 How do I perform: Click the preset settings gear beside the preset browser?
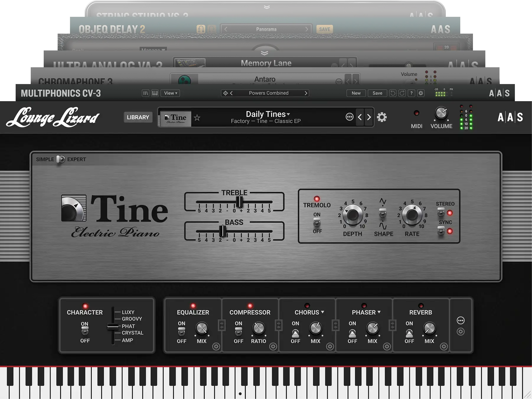382,117
